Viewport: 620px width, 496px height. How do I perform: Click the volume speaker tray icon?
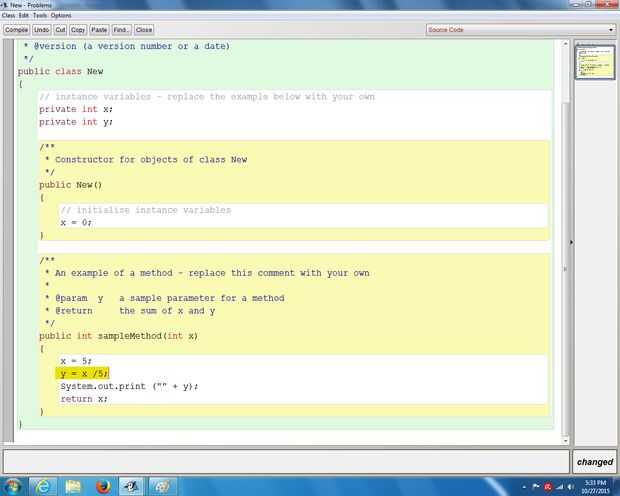point(571,487)
